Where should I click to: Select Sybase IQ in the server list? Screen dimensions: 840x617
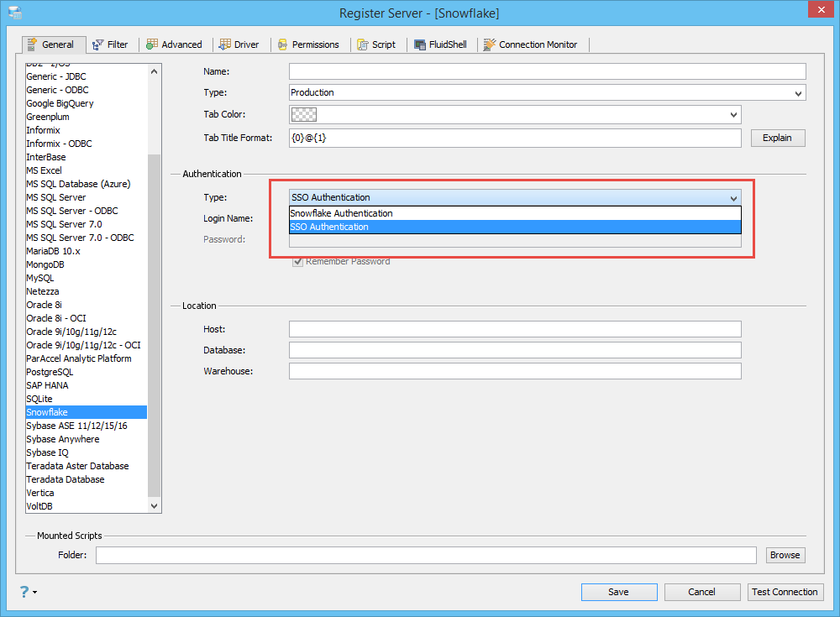pyautogui.click(x=87, y=452)
